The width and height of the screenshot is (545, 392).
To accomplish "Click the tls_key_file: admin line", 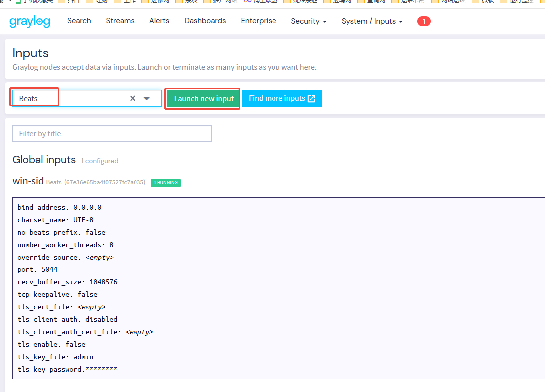I will click(x=56, y=357).
